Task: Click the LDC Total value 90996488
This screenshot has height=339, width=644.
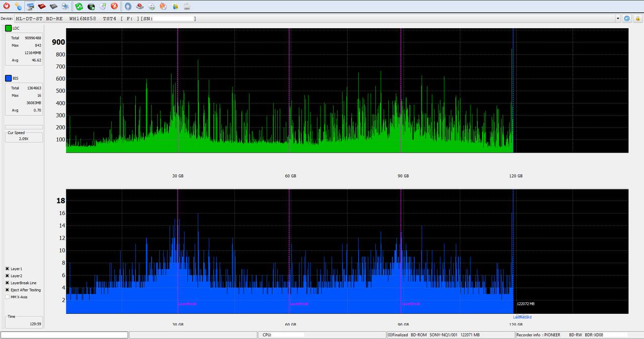Action: (x=33, y=38)
